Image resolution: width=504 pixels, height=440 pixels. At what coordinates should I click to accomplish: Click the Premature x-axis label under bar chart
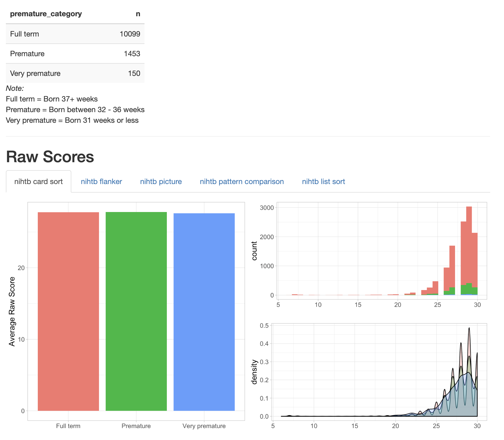pyautogui.click(x=136, y=426)
